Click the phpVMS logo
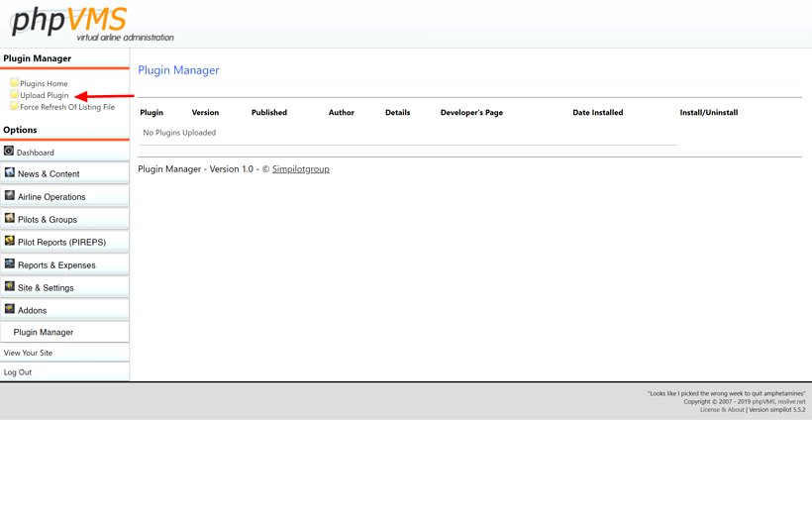The image size is (812, 523). click(92, 24)
